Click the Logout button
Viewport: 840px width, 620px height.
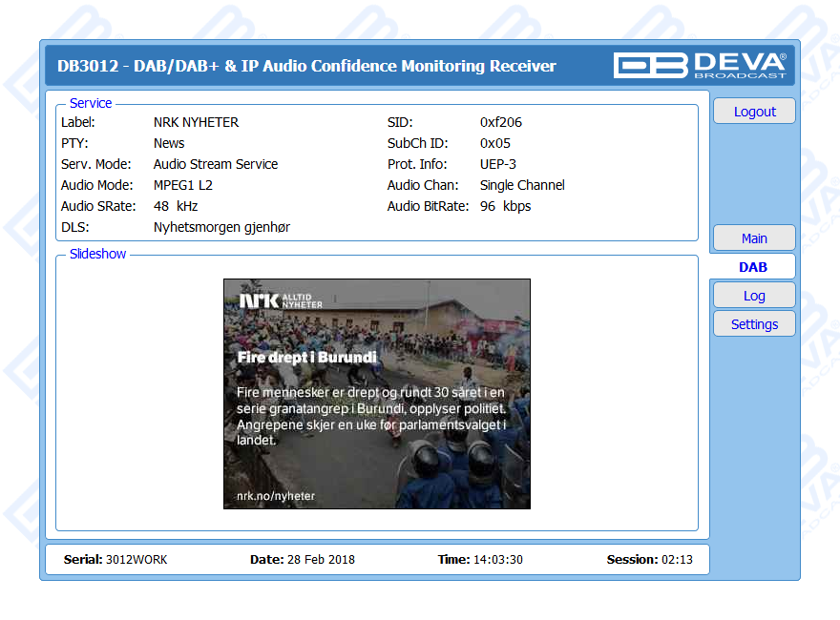click(754, 112)
